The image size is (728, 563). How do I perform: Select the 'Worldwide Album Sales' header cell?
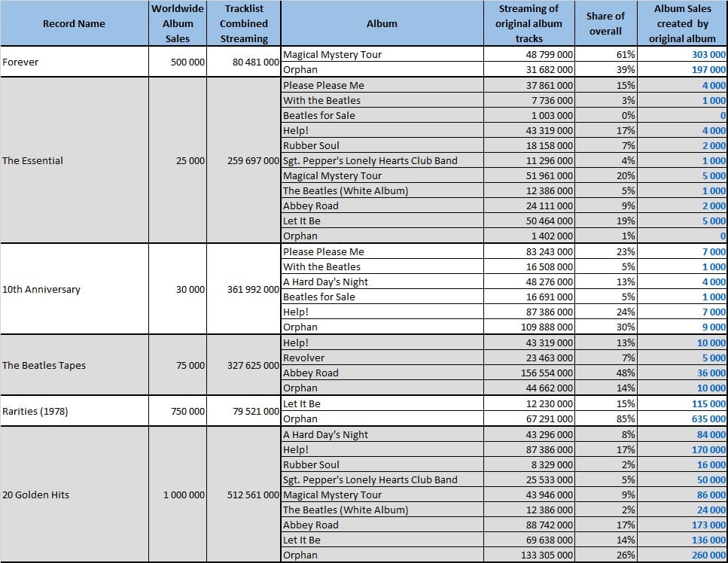178,23
